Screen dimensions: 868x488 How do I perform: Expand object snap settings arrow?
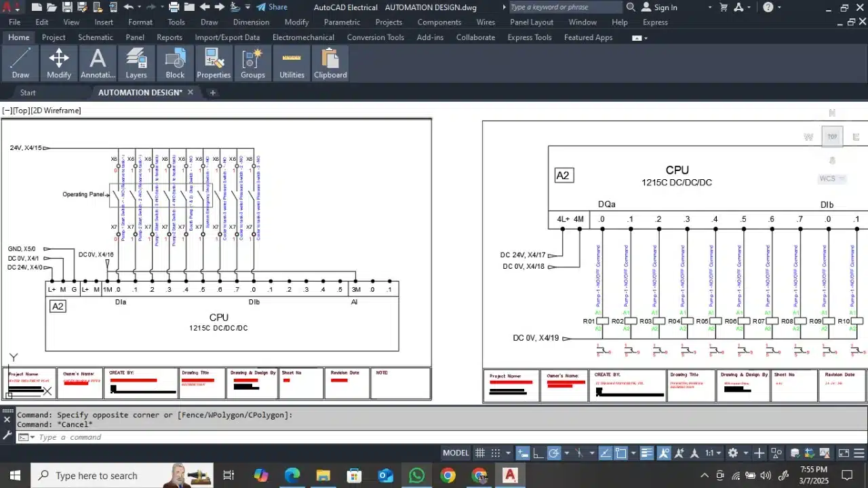633,453
